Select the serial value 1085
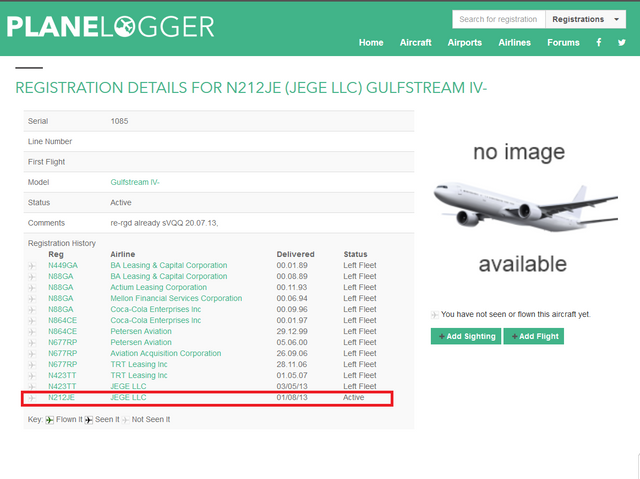Viewport: 640px width, 479px height. pyautogui.click(x=119, y=121)
